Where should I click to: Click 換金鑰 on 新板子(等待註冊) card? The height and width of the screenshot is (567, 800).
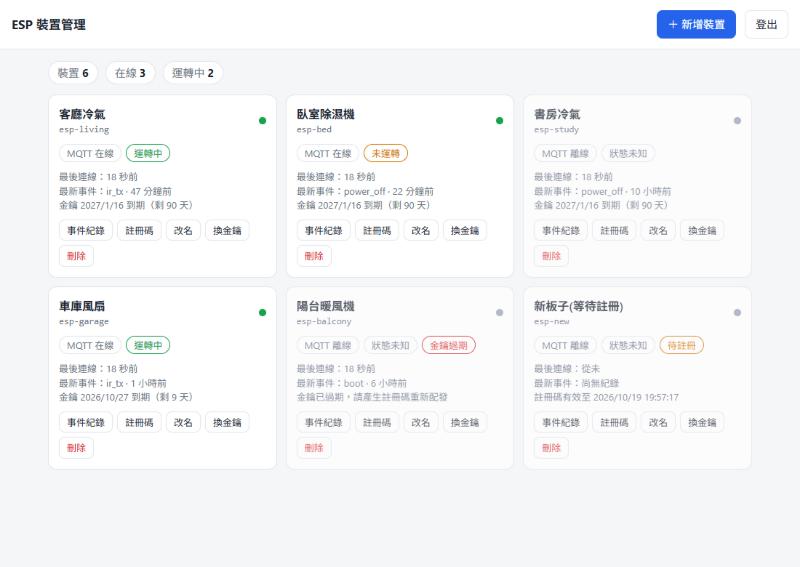702,423
